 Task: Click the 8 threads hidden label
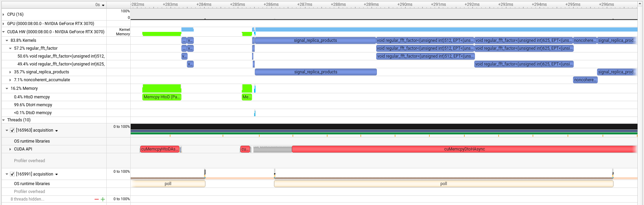click(x=27, y=199)
